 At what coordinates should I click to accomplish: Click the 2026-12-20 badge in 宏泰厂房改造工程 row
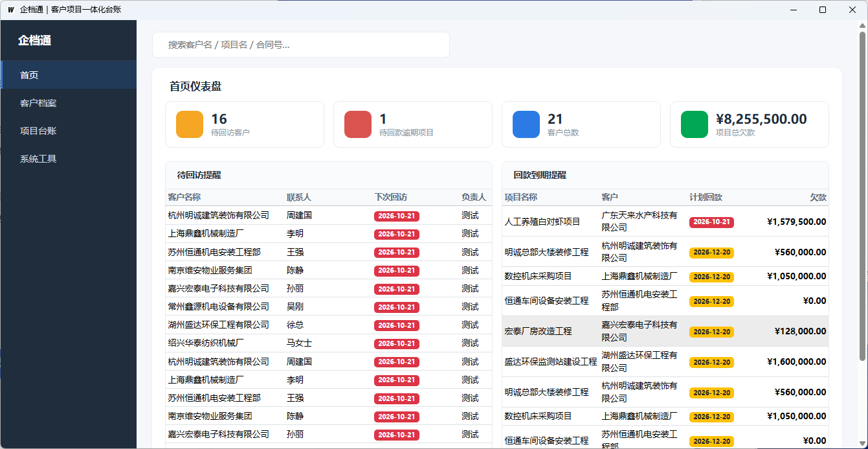(711, 332)
